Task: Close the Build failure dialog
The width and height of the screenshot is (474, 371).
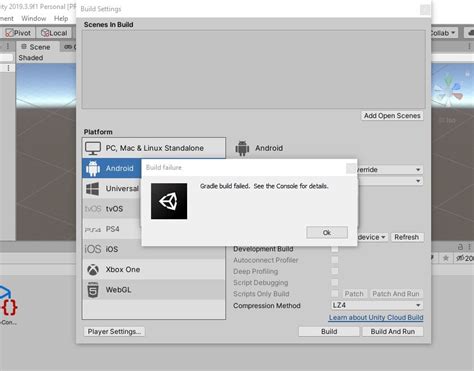Action: [x=350, y=168]
